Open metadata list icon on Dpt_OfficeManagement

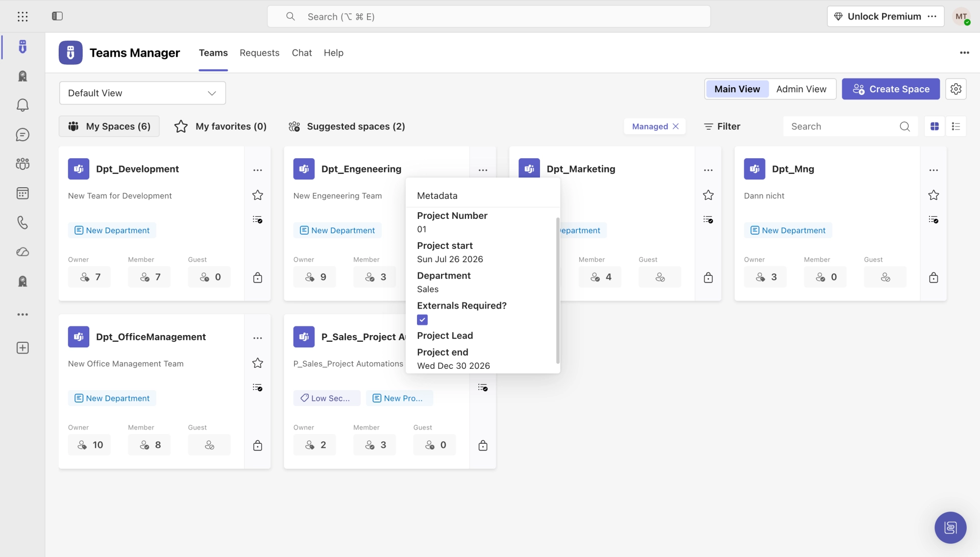point(258,388)
